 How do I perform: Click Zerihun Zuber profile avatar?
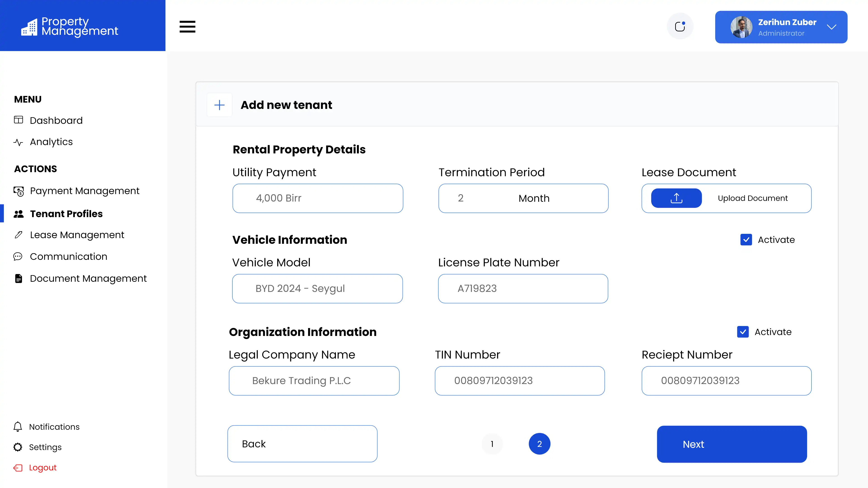tap(741, 27)
